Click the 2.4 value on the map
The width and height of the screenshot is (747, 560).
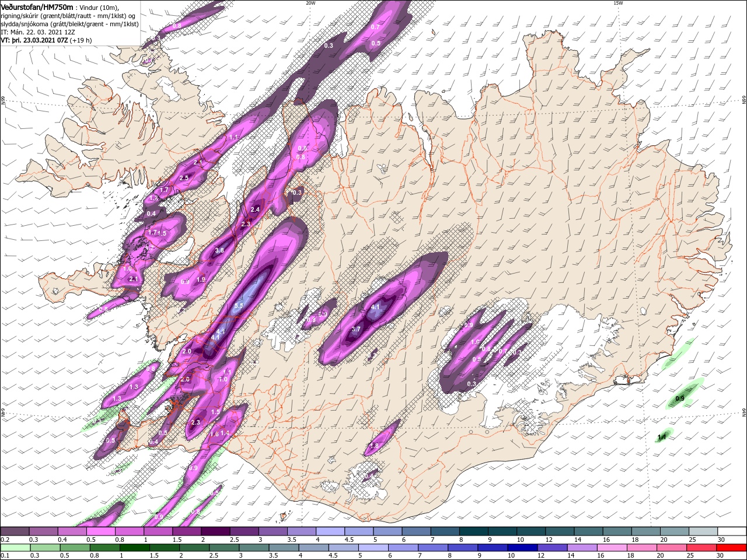pyautogui.click(x=255, y=209)
